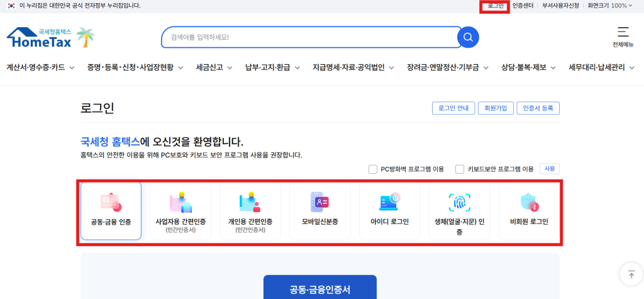Expand the 계산서·영수증·카드 menu
The image size is (644, 299).
40,67
